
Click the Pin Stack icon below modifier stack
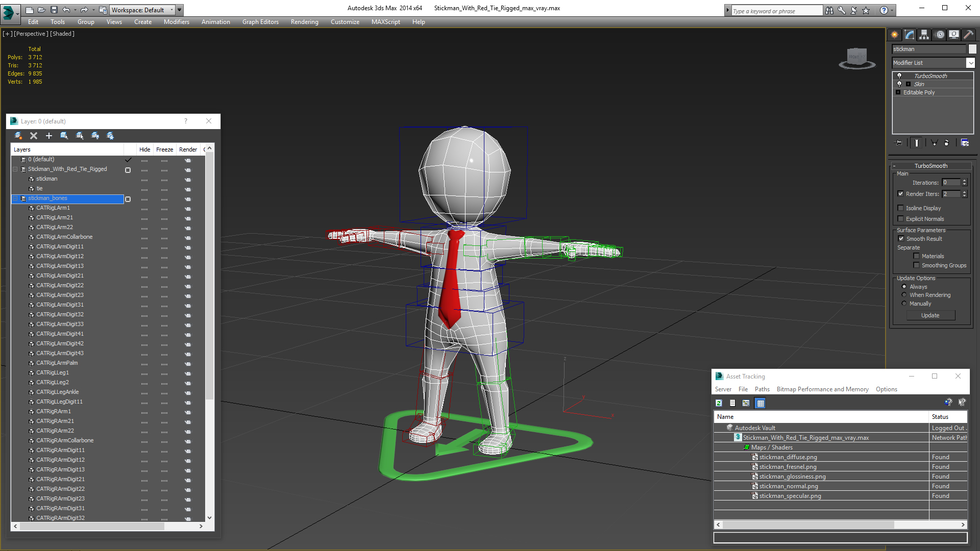[899, 143]
